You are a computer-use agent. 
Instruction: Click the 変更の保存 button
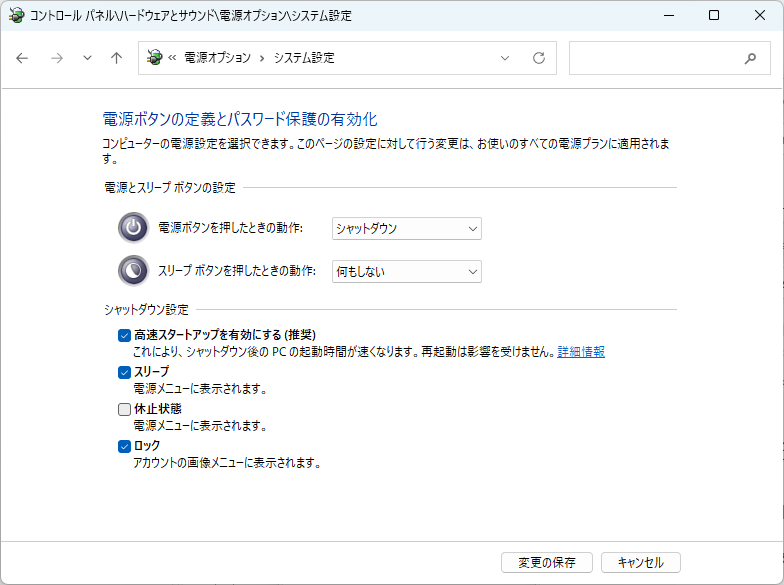[x=546, y=562]
